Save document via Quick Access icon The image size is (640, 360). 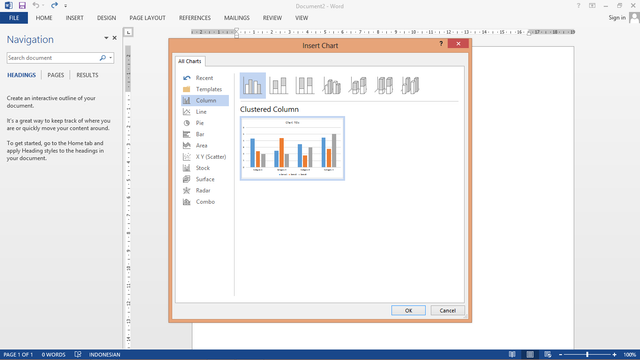(22, 5)
